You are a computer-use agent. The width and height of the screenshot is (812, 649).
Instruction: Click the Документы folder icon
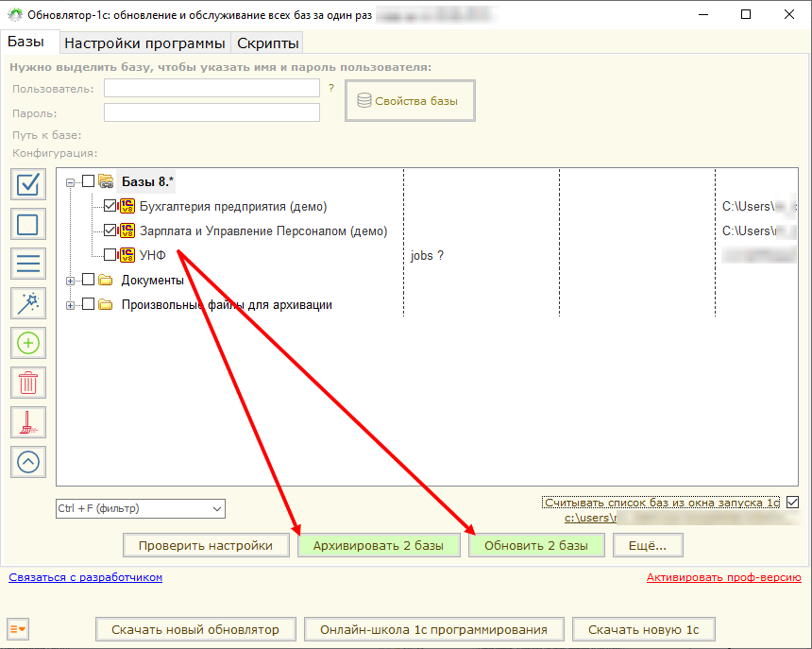coord(106,281)
